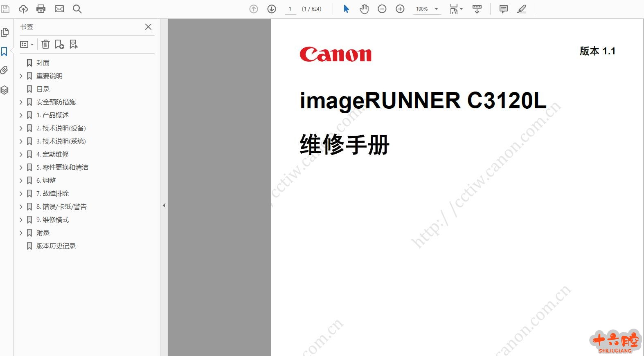Open the search magnifier tool
Viewport: 644px width, 356px height.
pyautogui.click(x=77, y=9)
